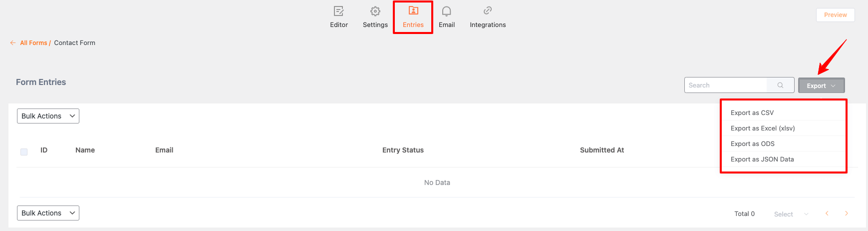Go to previous page arrow
The width and height of the screenshot is (868, 231).
click(x=827, y=213)
